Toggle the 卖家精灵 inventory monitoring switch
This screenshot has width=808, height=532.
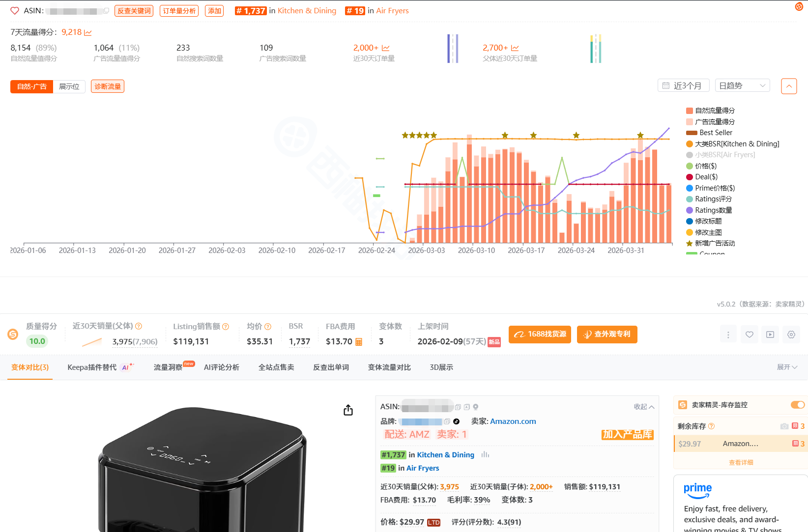pos(797,405)
